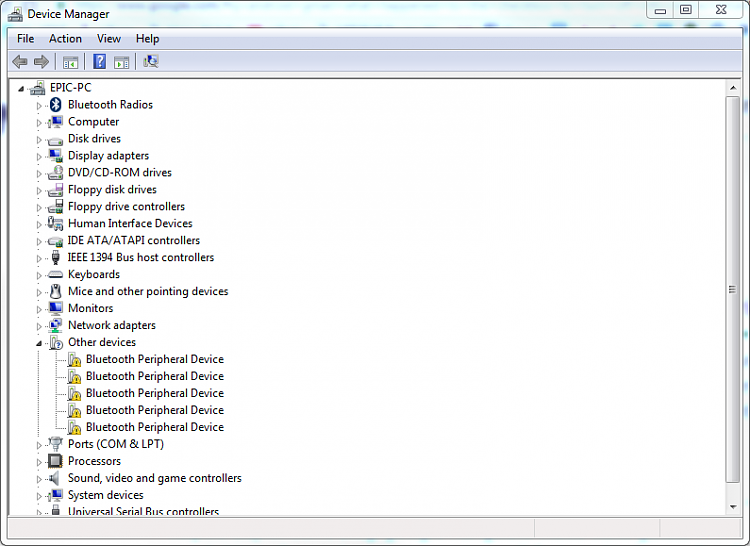Select the Computer category label
Screen dimensions: 750x546
tap(93, 121)
